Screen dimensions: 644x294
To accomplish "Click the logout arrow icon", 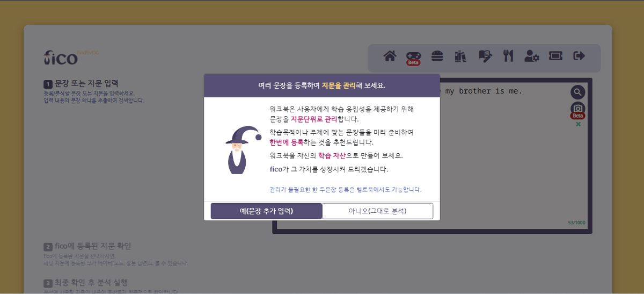I will pos(579,55).
